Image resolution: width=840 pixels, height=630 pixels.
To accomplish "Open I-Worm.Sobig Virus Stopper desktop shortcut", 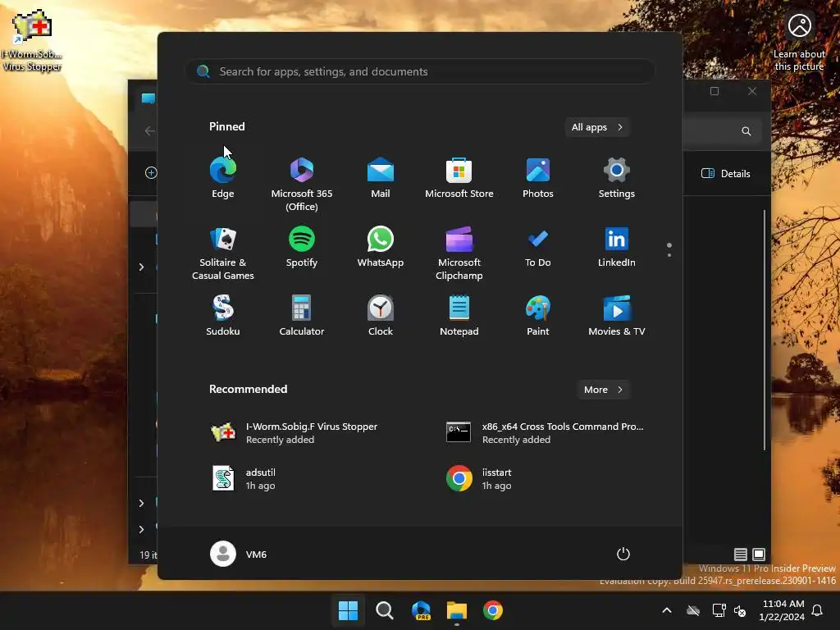I will (32, 40).
